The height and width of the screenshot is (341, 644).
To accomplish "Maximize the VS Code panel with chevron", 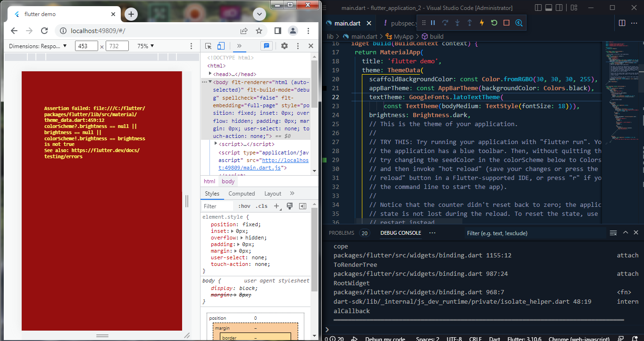I will [x=625, y=232].
